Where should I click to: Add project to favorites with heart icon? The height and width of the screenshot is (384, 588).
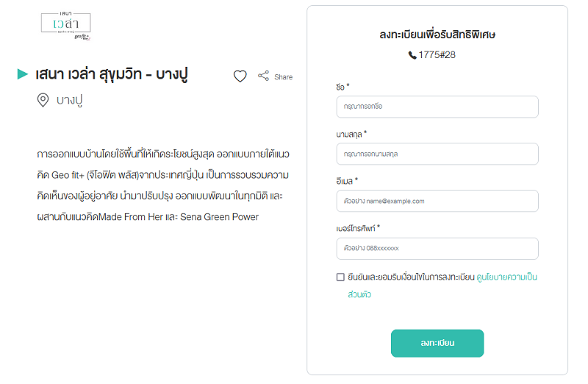[240, 77]
